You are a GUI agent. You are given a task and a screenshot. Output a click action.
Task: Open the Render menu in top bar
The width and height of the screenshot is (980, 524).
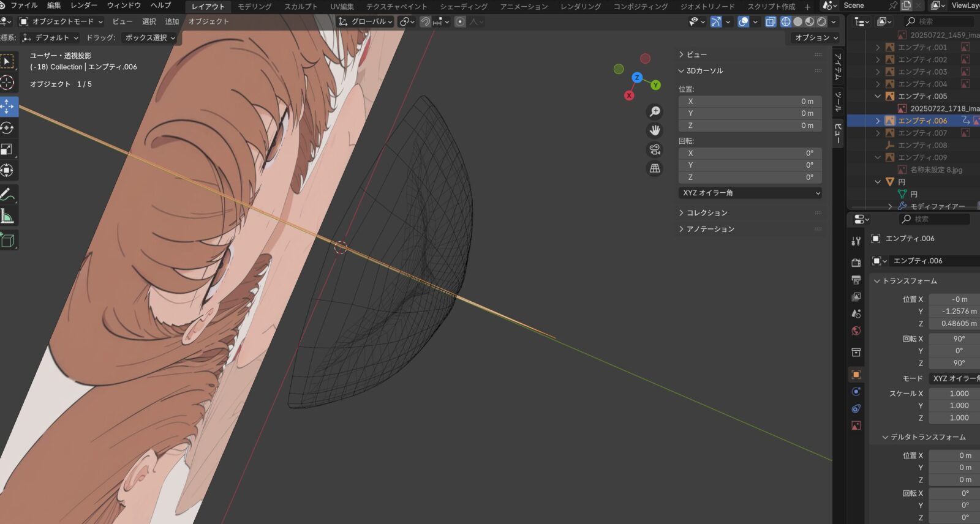[x=84, y=6]
